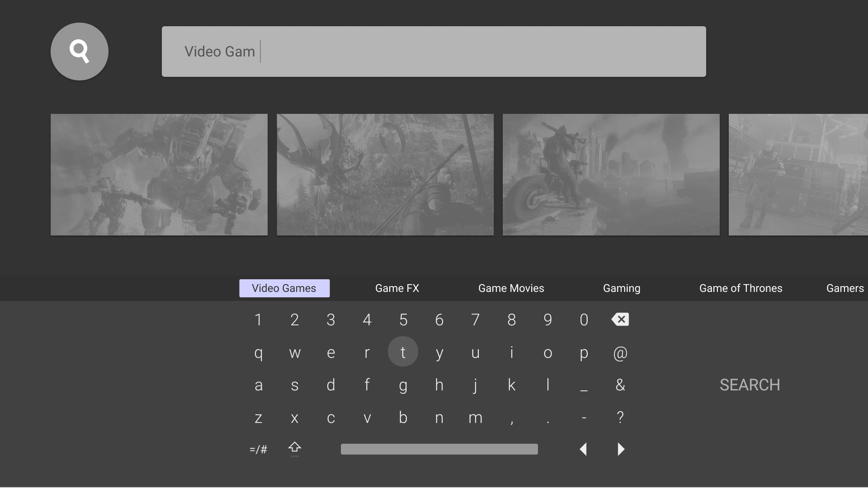
Task: Tap the hyphen '-' key
Action: pyautogui.click(x=584, y=418)
